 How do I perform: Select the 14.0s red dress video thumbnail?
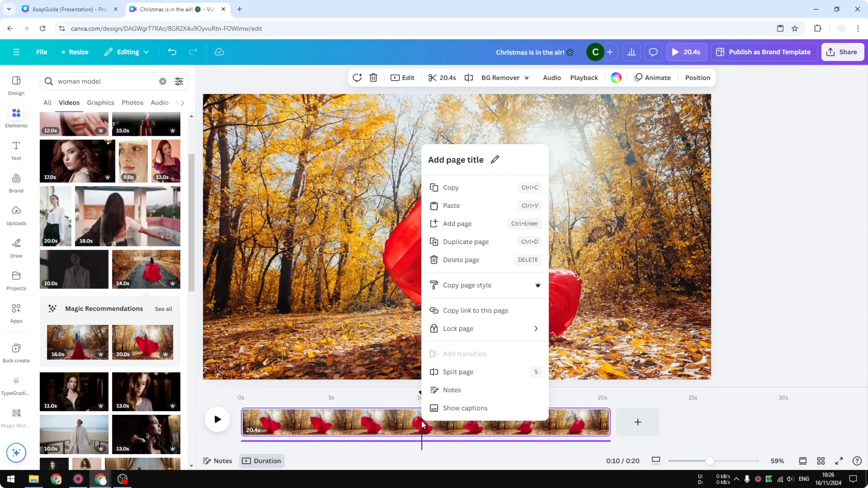[x=146, y=269]
